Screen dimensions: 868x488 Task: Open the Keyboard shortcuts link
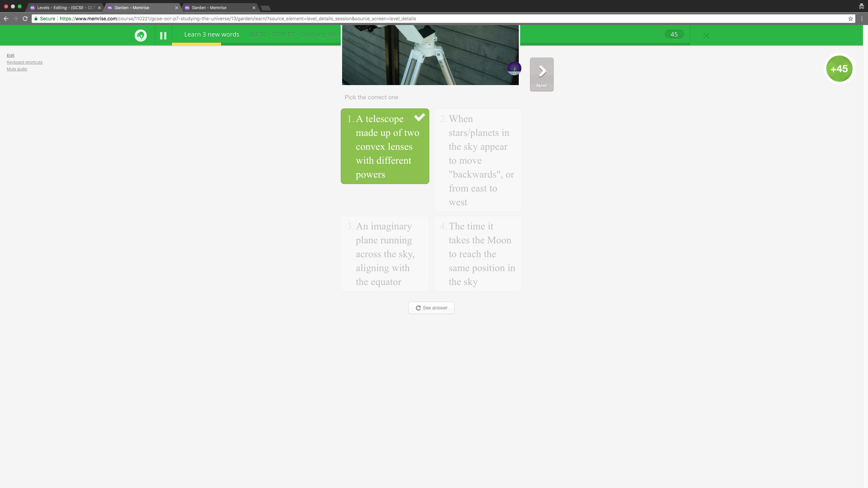pyautogui.click(x=24, y=62)
